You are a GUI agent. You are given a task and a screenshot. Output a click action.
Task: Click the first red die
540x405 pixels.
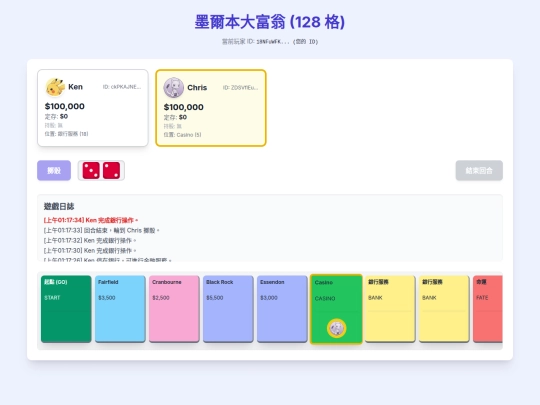91,170
